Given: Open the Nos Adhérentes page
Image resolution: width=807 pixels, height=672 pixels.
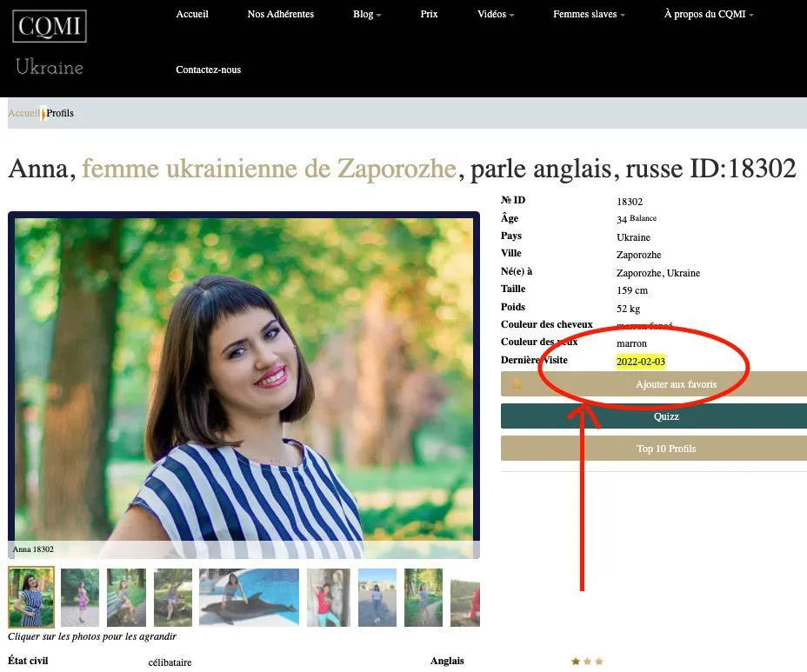Looking at the screenshot, I should click(x=281, y=15).
